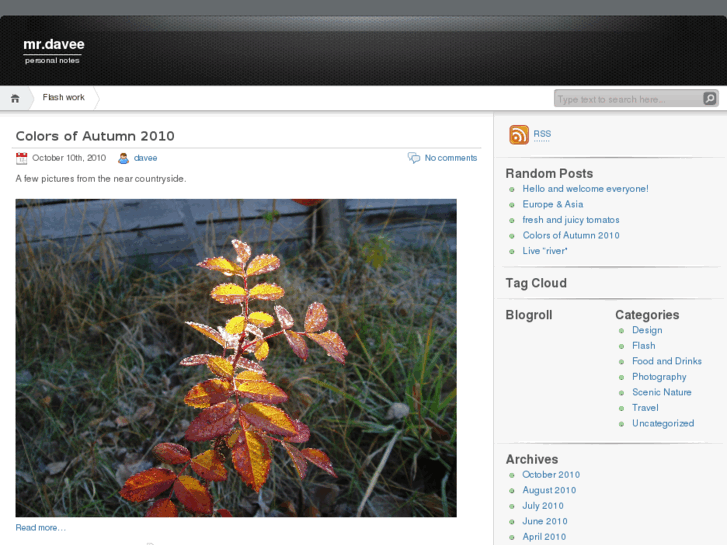Open author davee's profile link
The width and height of the screenshot is (727, 545).
tap(146, 158)
